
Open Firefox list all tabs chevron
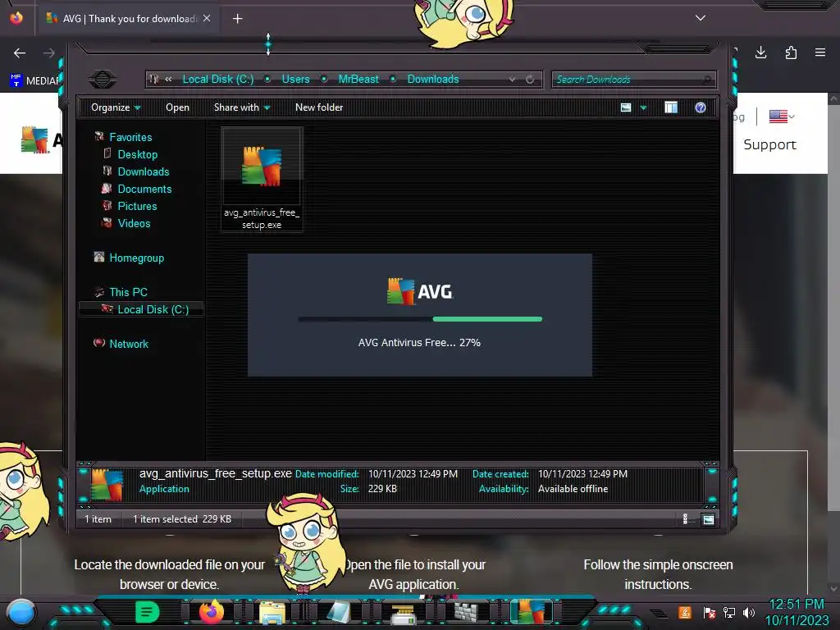(701, 18)
